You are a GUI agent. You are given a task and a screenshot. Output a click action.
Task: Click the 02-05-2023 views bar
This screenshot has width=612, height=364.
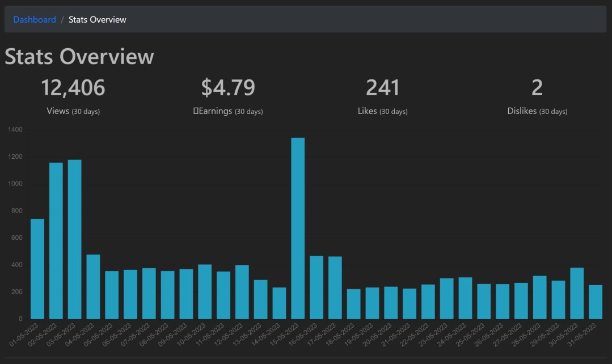coord(56,241)
